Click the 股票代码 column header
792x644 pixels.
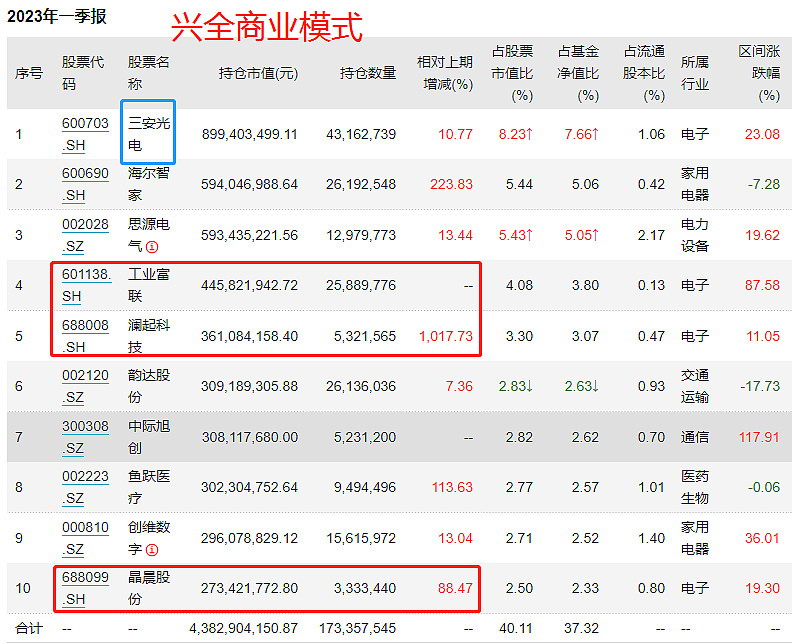point(83,74)
